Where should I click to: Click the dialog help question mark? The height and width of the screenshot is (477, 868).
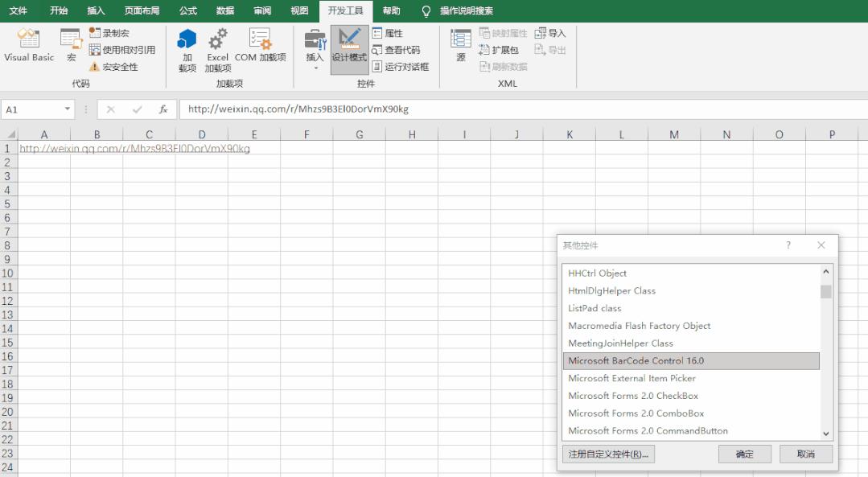(788, 245)
